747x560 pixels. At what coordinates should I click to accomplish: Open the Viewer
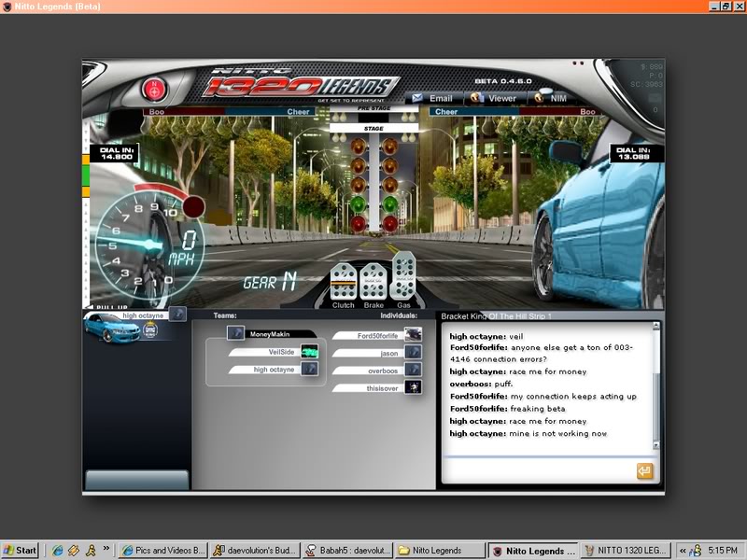[x=493, y=98]
